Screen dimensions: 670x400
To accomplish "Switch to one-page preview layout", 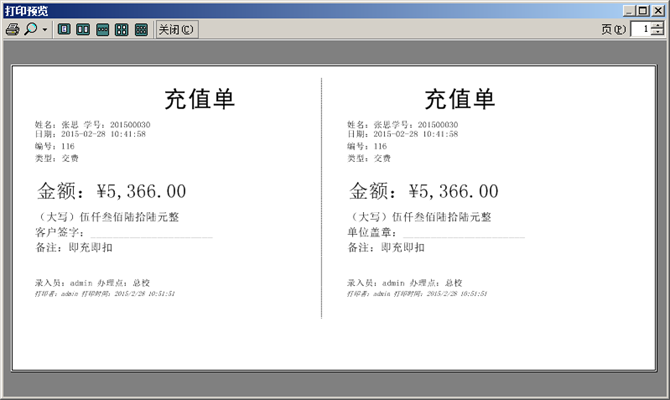I will click(64, 30).
